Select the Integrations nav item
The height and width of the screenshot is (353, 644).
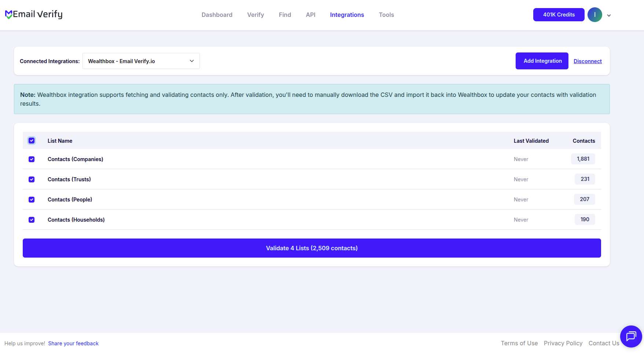(347, 15)
